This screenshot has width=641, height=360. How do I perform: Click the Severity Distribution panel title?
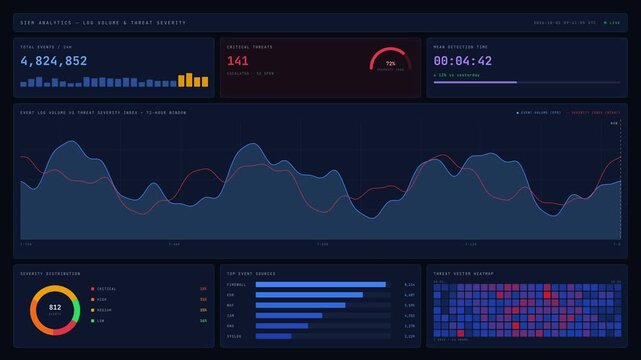[50, 274]
